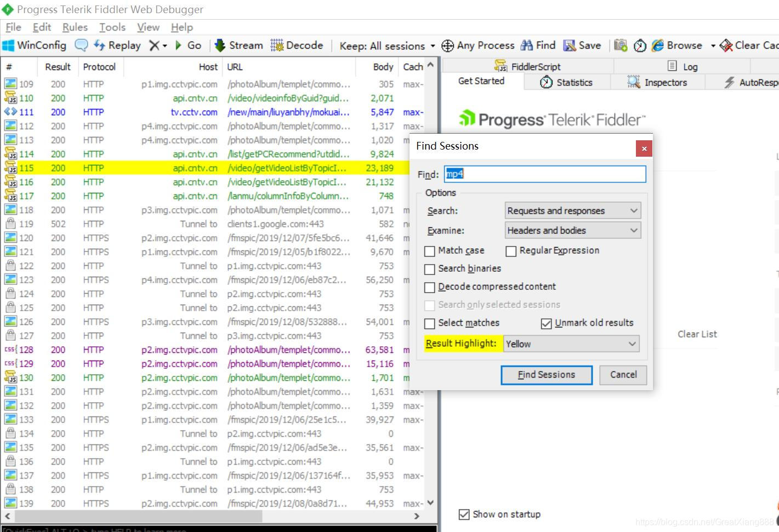Toggle Decode mode

(x=297, y=45)
